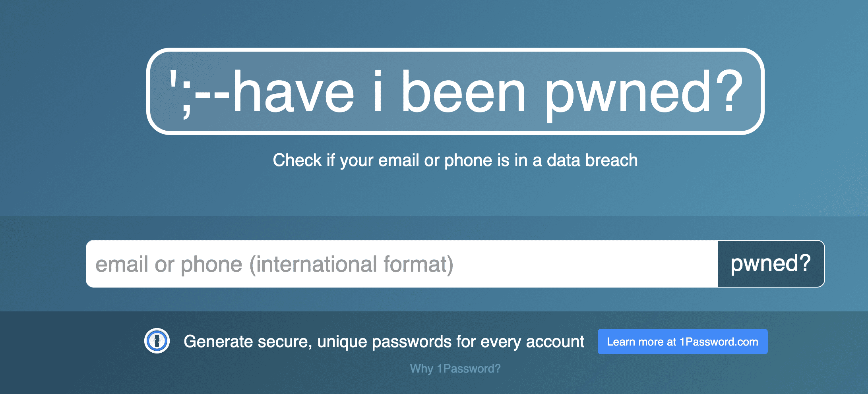Visit 1Password.com via the blue button
Viewport: 868px width, 394px height.
click(682, 342)
